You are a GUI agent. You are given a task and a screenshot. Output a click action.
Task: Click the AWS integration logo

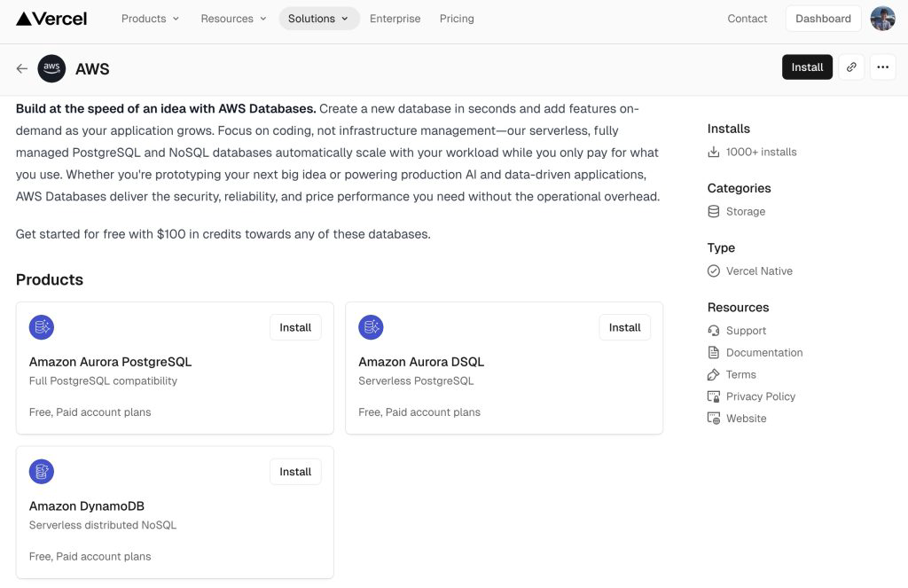(51, 68)
